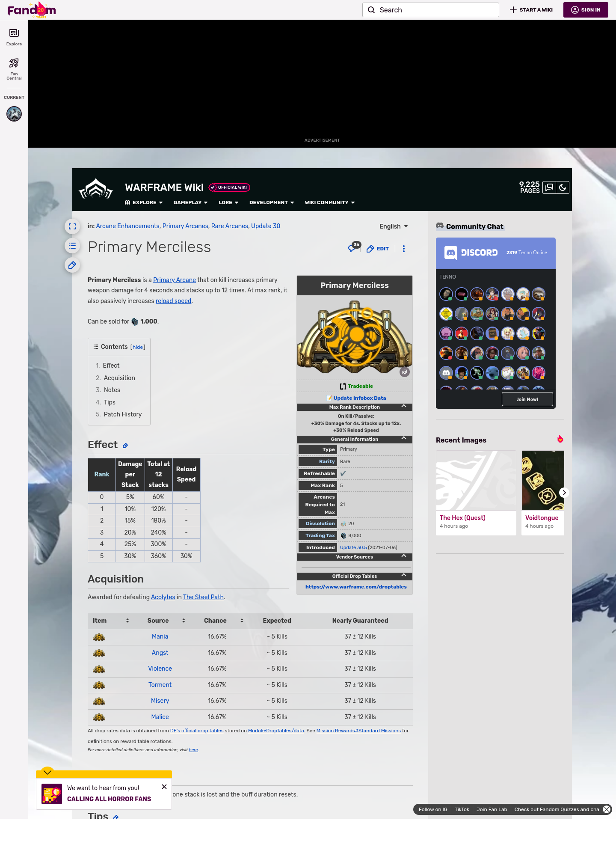The height and width of the screenshot is (856, 616).
Task: Toggle dark theme moon icon
Action: (563, 187)
